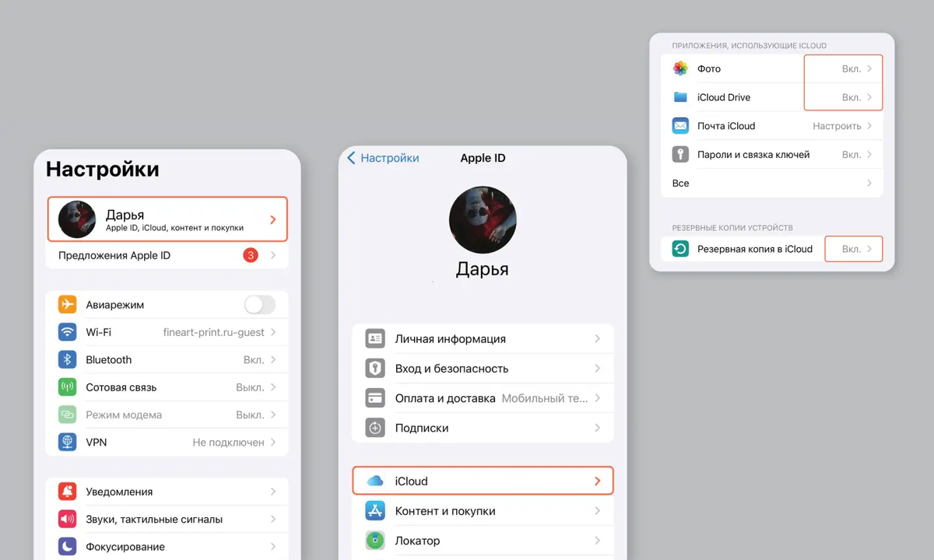Tap the Bluetooth icon in Settings
This screenshot has height=560, width=934.
click(x=67, y=359)
